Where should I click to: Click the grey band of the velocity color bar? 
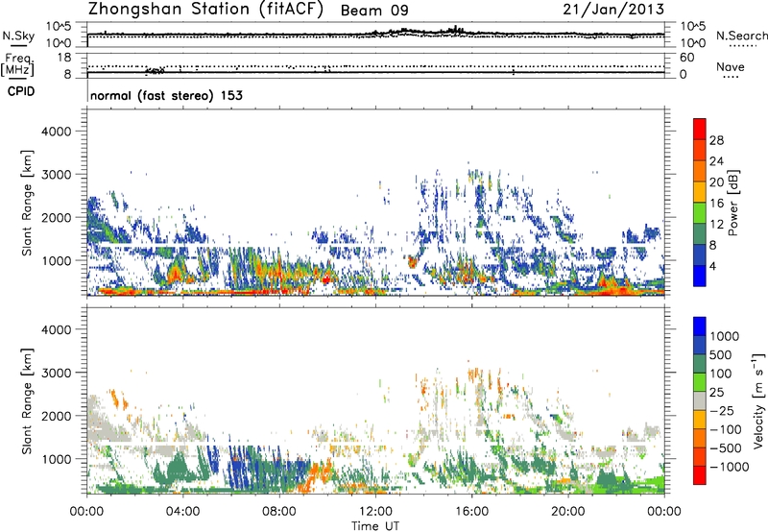[x=700, y=401]
